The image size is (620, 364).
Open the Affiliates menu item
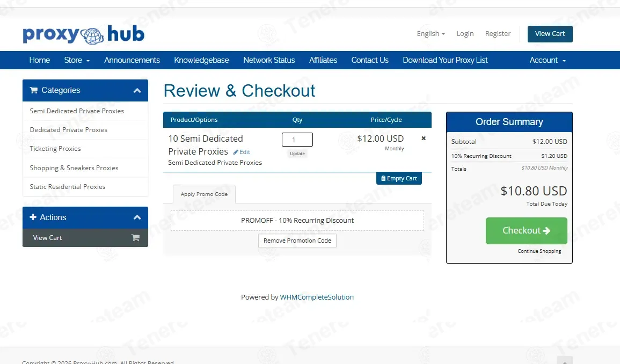323,60
